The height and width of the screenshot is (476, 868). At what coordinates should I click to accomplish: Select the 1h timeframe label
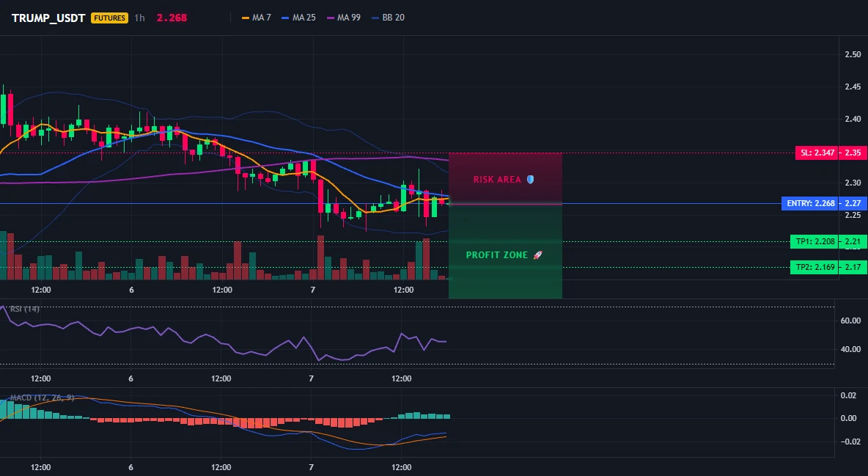click(139, 18)
